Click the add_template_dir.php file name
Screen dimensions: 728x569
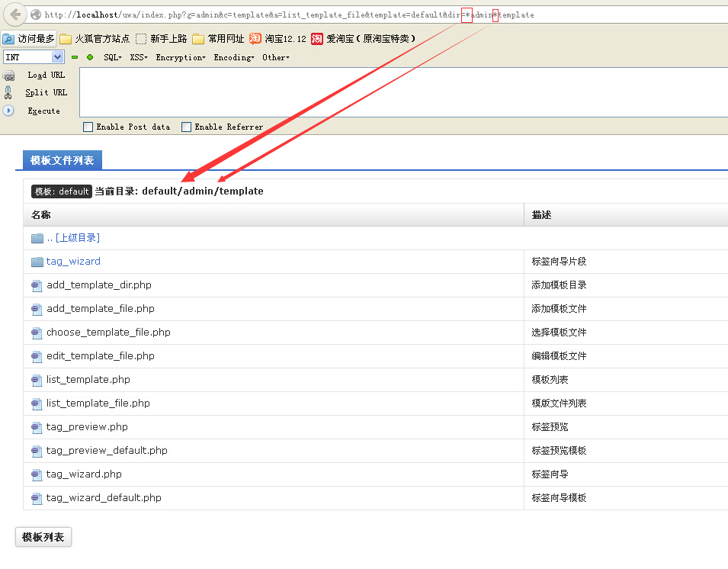(x=99, y=285)
